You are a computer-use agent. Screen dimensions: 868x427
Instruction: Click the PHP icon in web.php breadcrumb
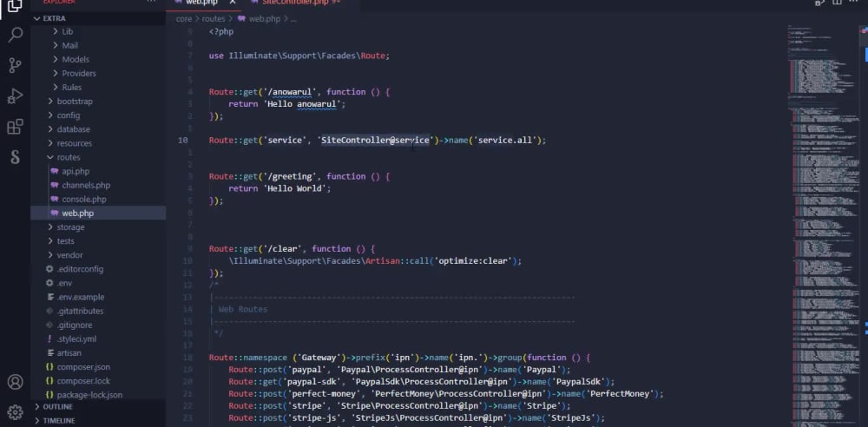(240, 19)
